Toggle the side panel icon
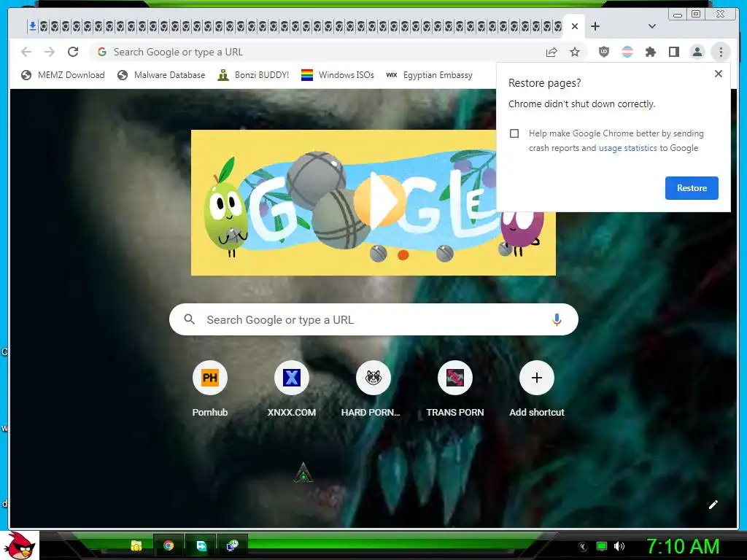The height and width of the screenshot is (560, 747). [673, 52]
